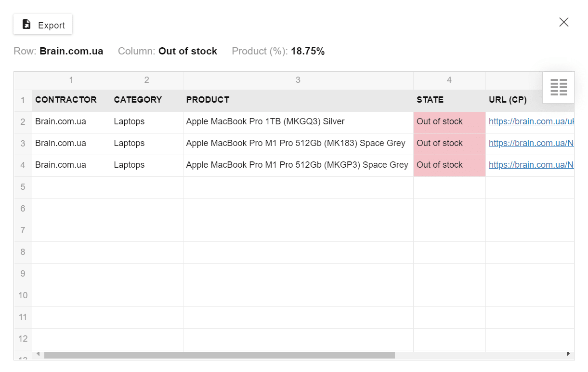The height and width of the screenshot is (372, 588).
Task: Click the horizontal scrollbar left arrow
Action: click(39, 354)
